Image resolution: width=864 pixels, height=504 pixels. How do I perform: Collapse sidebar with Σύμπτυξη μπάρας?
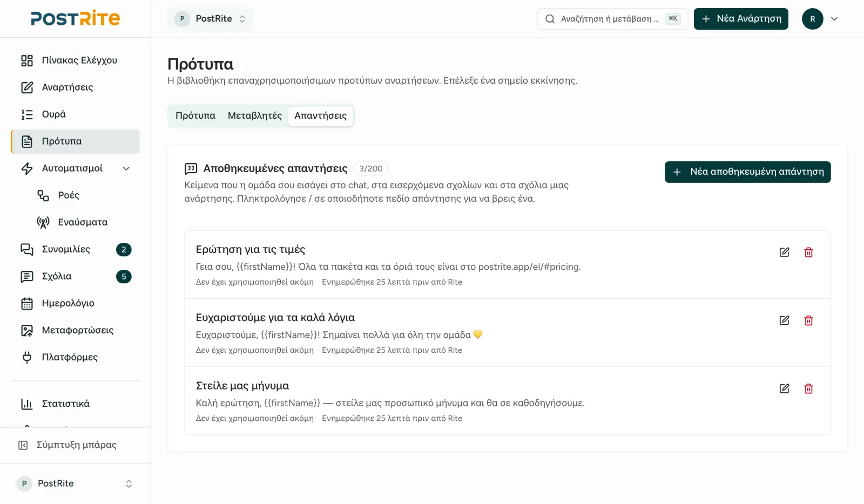75,445
